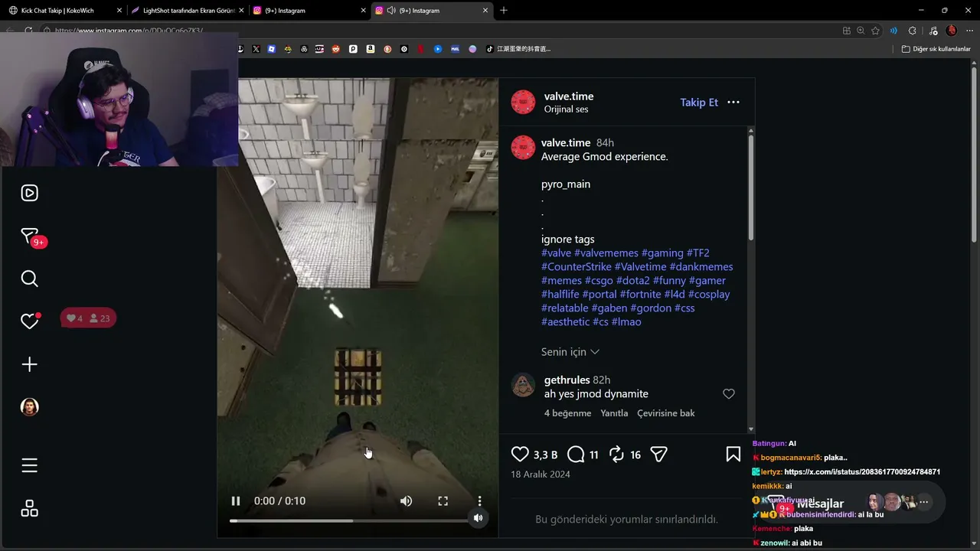Open your profile avatar in the sidebar
Viewport: 980px width, 551px height.
[x=29, y=407]
